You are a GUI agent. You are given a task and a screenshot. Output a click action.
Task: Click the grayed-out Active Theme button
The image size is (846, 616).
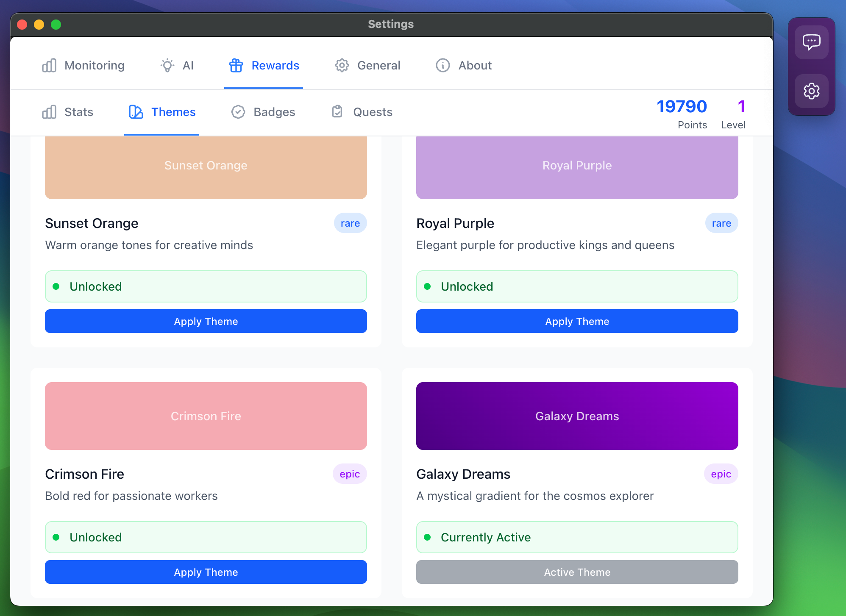(577, 572)
